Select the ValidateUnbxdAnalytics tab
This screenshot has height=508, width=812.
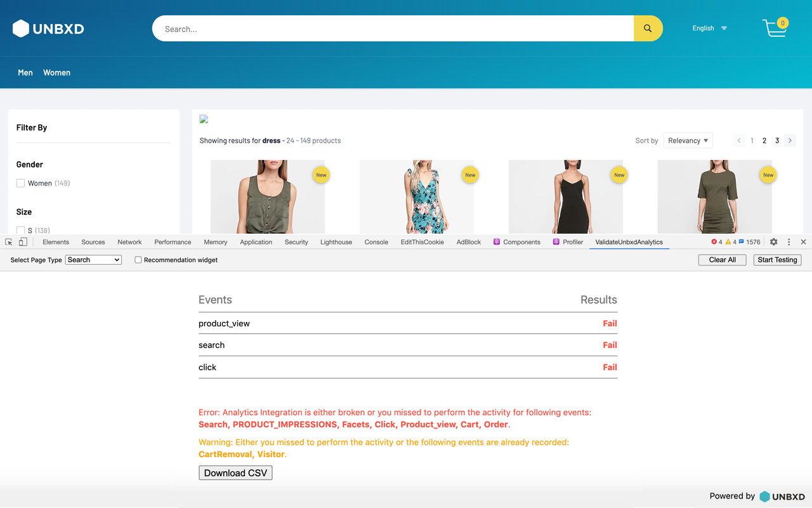click(629, 242)
